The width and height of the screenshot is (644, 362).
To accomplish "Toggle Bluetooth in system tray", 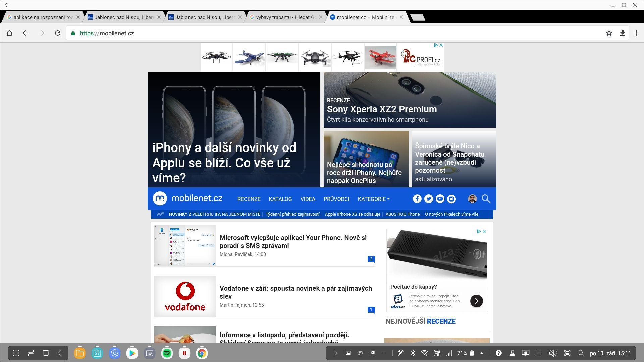I will point(413,353).
